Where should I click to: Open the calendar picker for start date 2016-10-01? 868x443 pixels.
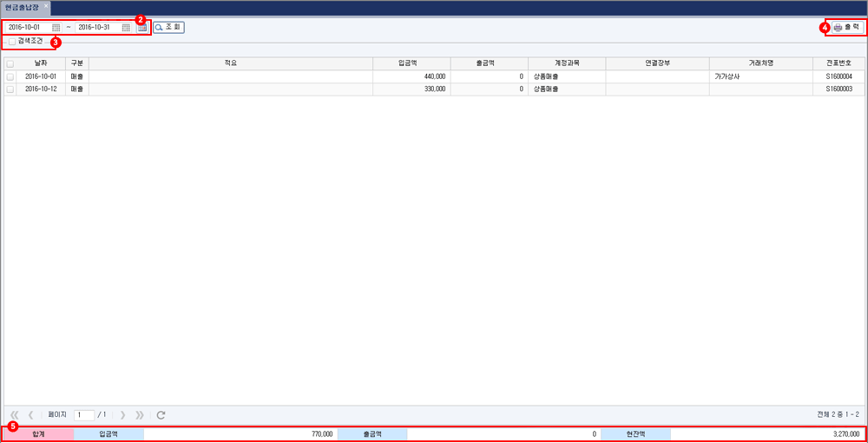tap(56, 27)
